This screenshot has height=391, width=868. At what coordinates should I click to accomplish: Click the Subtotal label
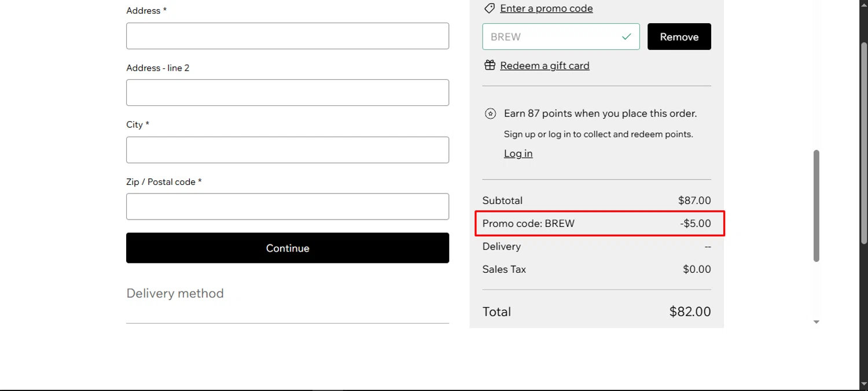[x=502, y=200]
